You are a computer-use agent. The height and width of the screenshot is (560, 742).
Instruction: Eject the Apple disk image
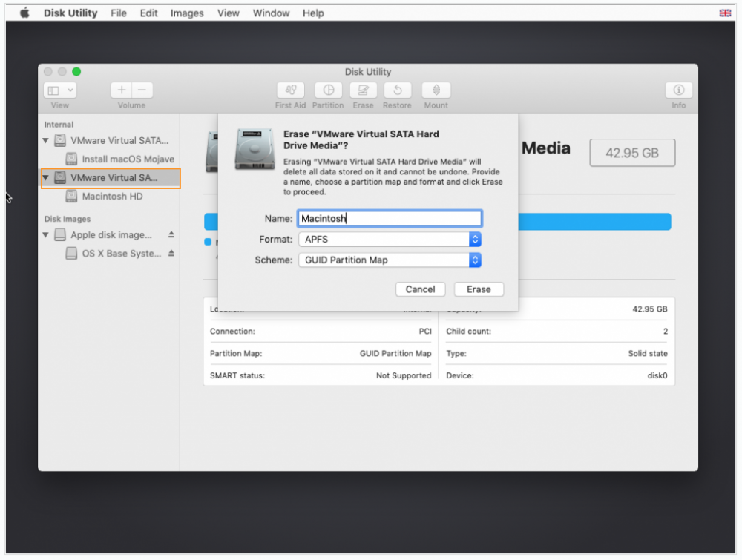pos(171,234)
